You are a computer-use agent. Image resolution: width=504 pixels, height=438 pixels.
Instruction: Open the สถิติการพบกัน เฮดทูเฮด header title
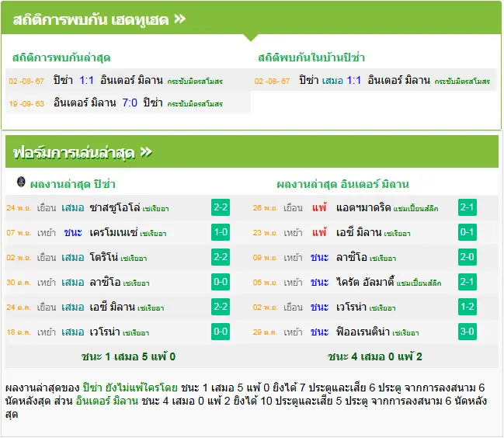pyautogui.click(x=91, y=19)
